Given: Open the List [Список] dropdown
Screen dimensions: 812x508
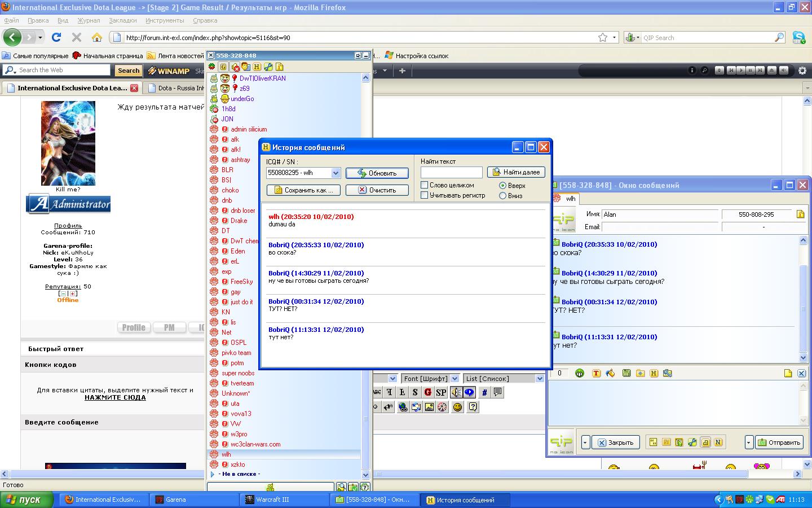Looking at the screenshot, I should click(540, 378).
